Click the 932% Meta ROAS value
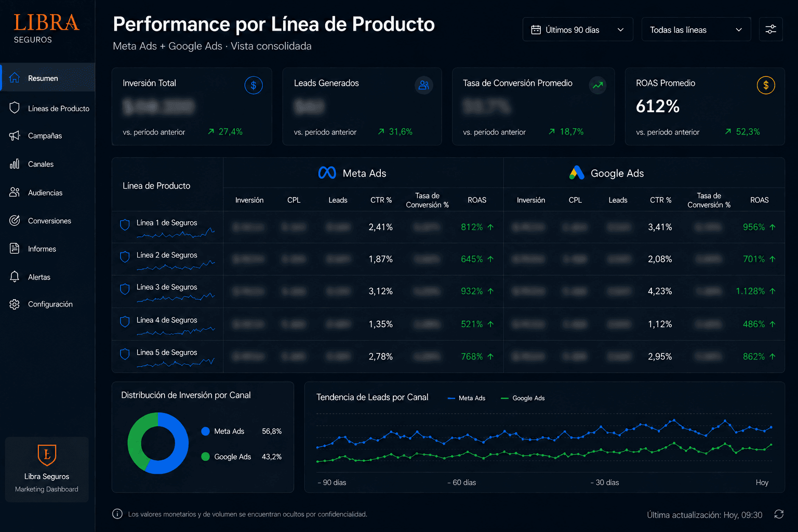798x532 pixels. [x=472, y=291]
